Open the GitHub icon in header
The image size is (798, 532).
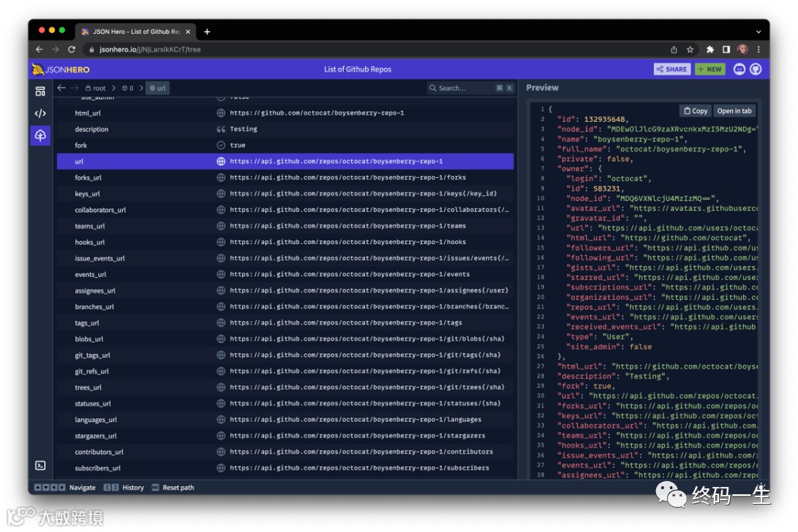[756, 69]
